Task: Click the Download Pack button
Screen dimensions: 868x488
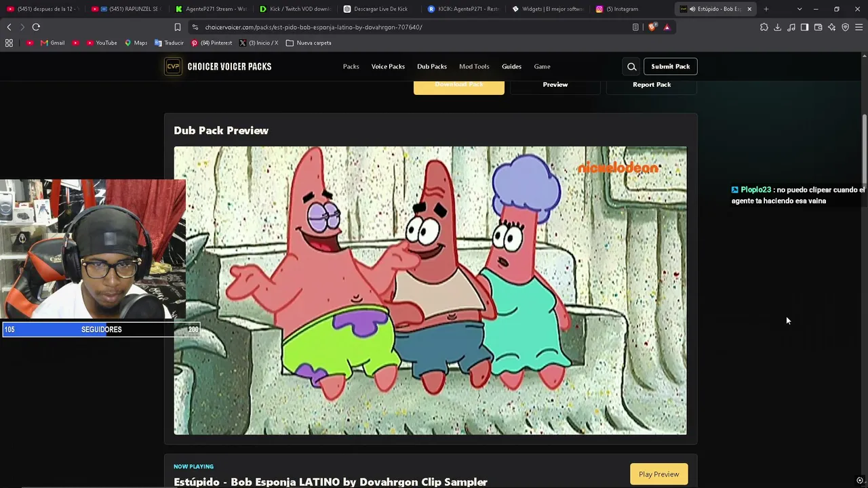Action: (x=459, y=86)
